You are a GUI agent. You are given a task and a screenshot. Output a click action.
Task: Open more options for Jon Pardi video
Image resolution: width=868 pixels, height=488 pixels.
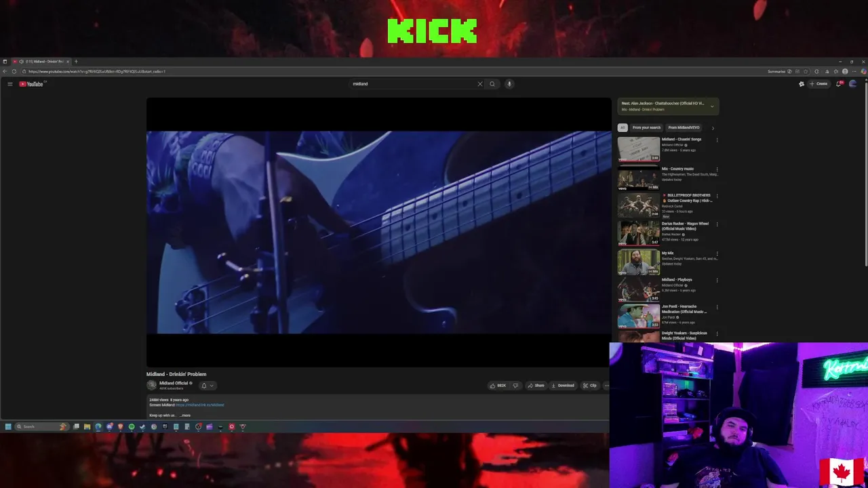click(x=717, y=308)
